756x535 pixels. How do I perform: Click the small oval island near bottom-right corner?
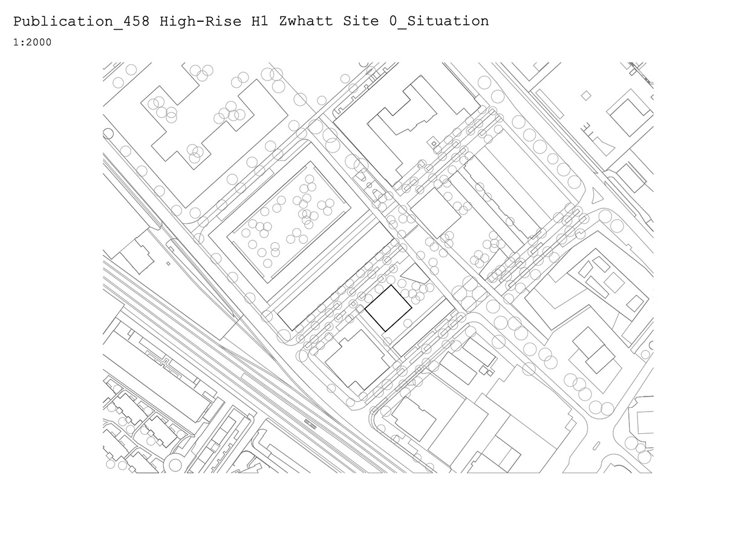pyautogui.click(x=596, y=445)
